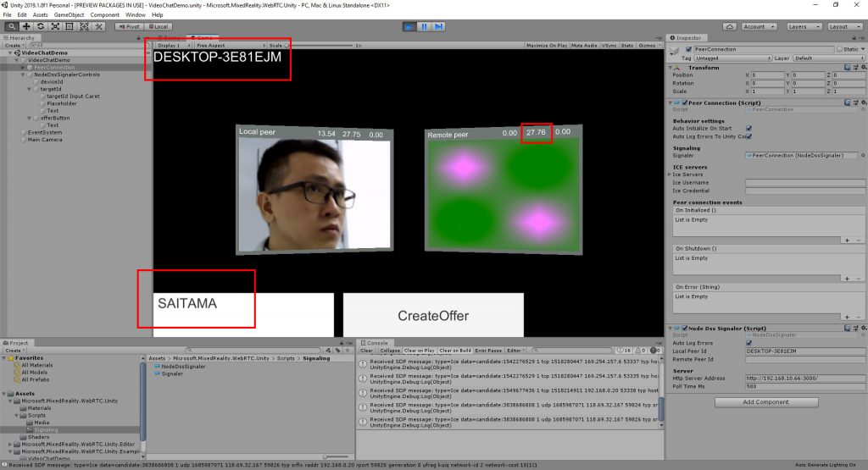Toggle console warning count filter
This screenshot has height=470, width=868.
coord(640,351)
